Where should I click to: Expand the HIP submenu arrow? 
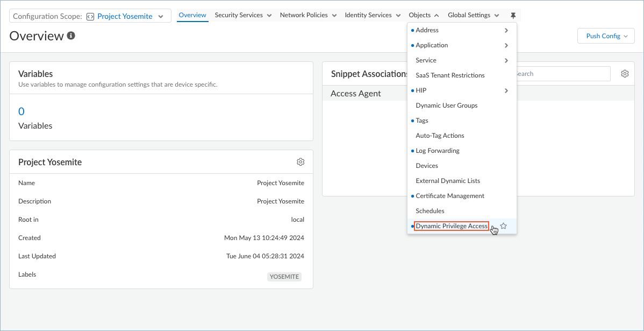pos(506,91)
